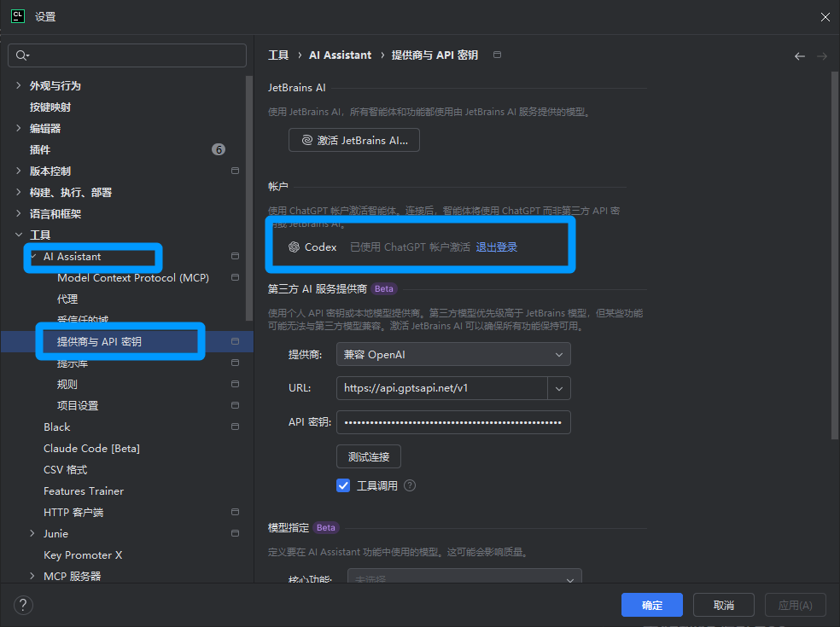The image size is (840, 627).
Task: Click the search magnifier icon in settings search
Action: [x=22, y=55]
